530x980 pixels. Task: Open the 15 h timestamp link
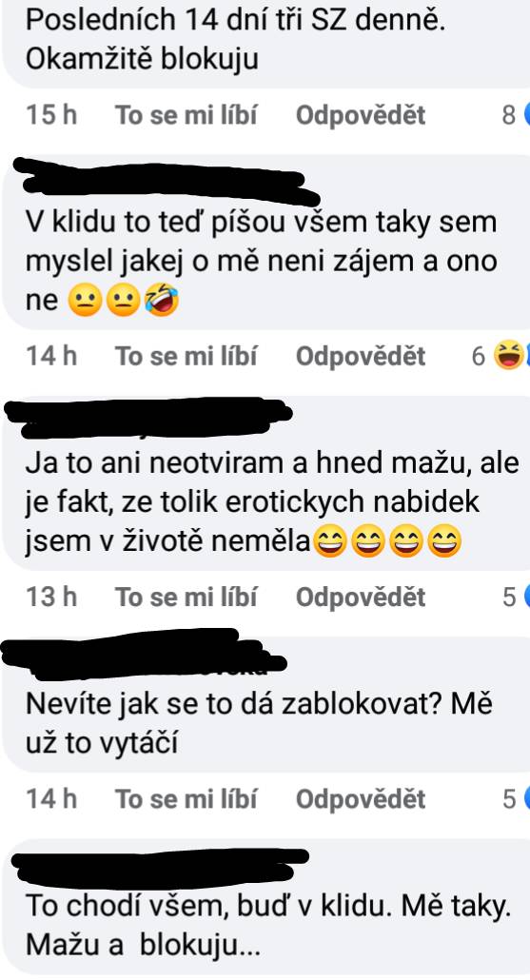(51, 115)
